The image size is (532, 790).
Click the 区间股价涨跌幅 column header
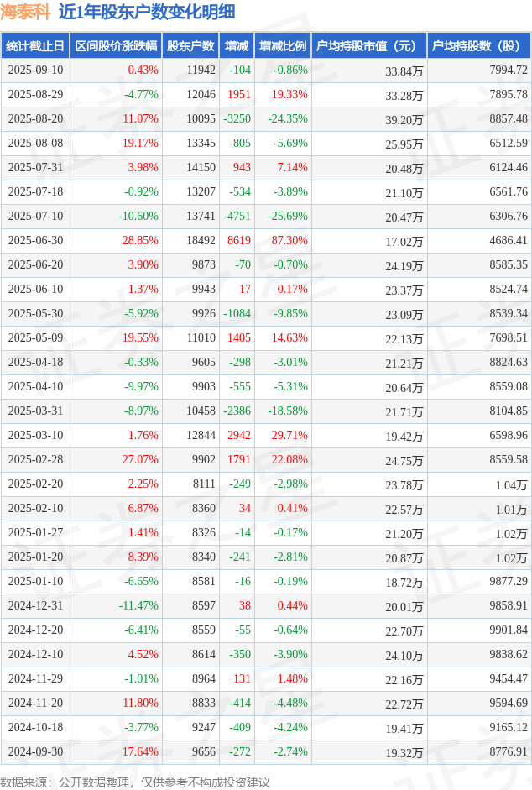tap(116, 46)
